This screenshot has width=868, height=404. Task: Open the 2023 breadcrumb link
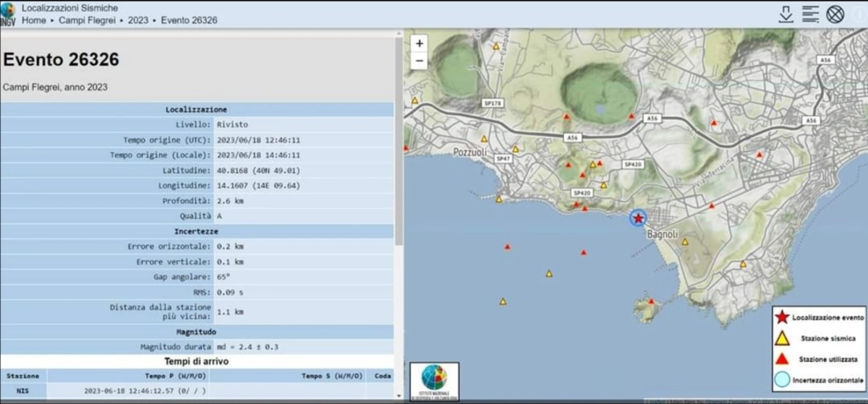pyautogui.click(x=138, y=20)
